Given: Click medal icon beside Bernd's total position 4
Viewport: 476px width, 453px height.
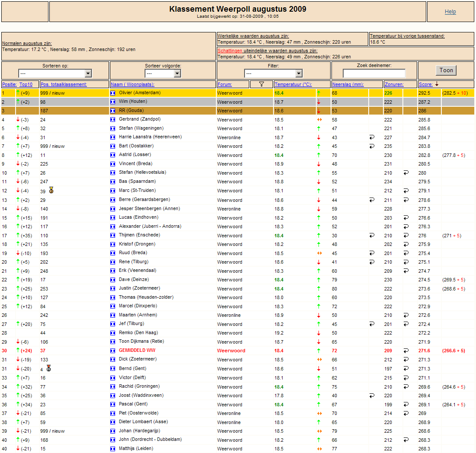Looking at the screenshot, I should click(48, 368).
